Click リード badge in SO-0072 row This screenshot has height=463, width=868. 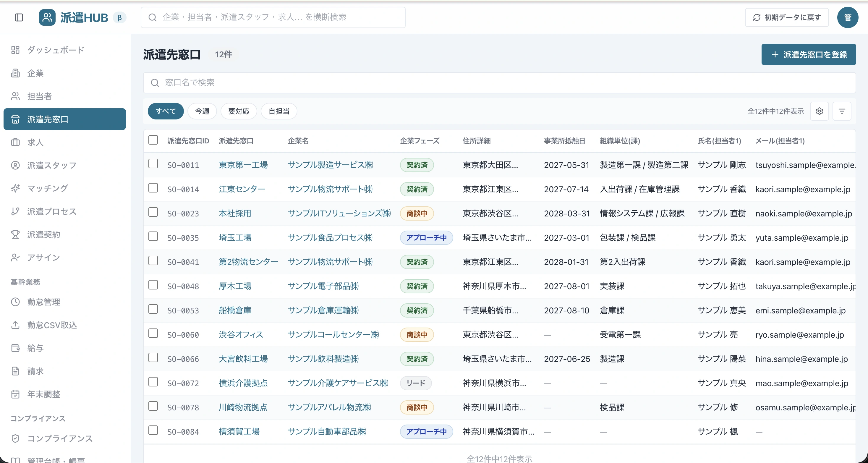coord(416,383)
